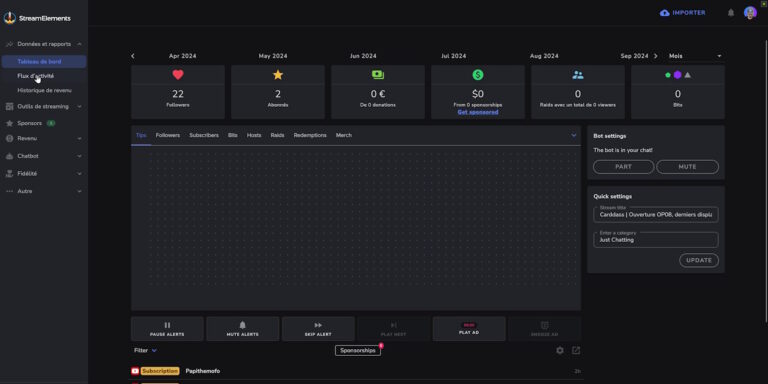Image resolution: width=768 pixels, height=384 pixels.
Task: Click the Snooze Ad button
Action: (544, 329)
